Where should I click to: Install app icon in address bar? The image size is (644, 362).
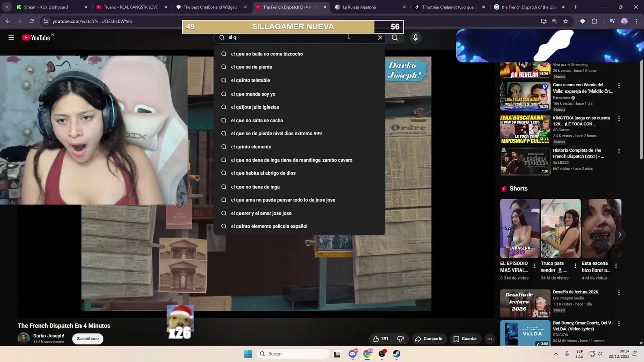544,21
